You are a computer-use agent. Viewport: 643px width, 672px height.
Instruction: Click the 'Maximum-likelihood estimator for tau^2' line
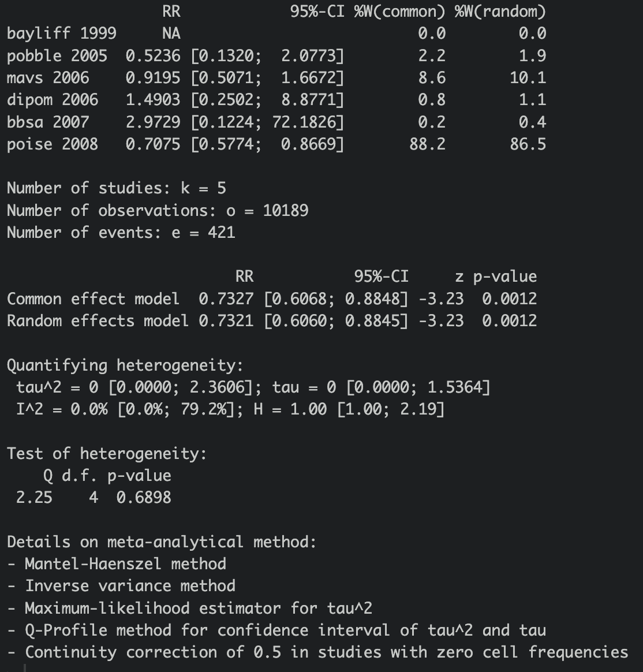[190, 608]
